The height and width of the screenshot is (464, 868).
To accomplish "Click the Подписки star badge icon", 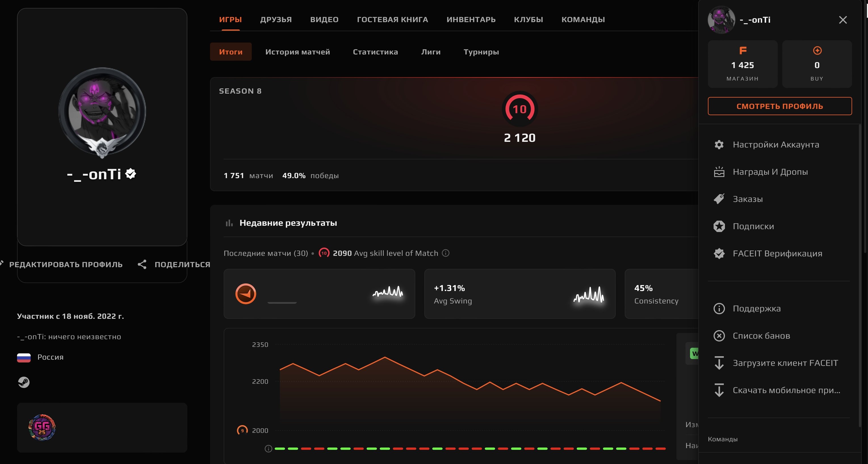I will 719,226.
